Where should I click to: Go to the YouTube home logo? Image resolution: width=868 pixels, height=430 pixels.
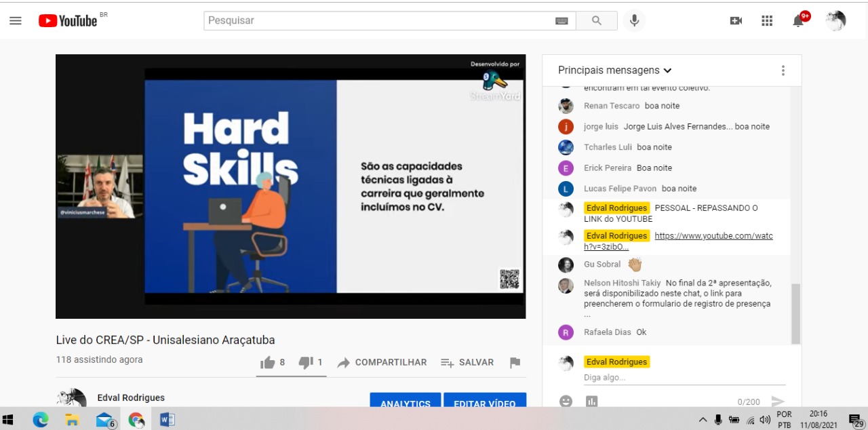pyautogui.click(x=68, y=20)
